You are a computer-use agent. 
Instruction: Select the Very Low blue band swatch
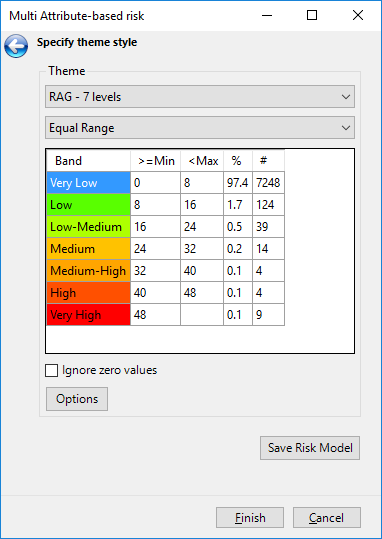pyautogui.click(x=88, y=183)
